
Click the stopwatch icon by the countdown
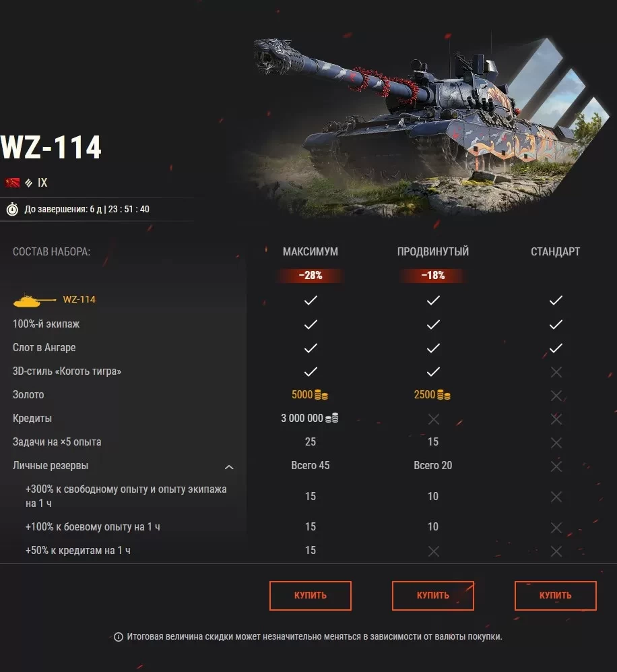12,209
